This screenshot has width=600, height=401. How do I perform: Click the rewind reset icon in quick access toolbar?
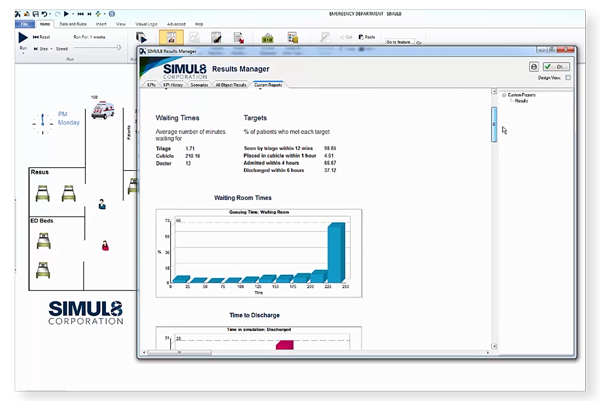click(x=81, y=14)
